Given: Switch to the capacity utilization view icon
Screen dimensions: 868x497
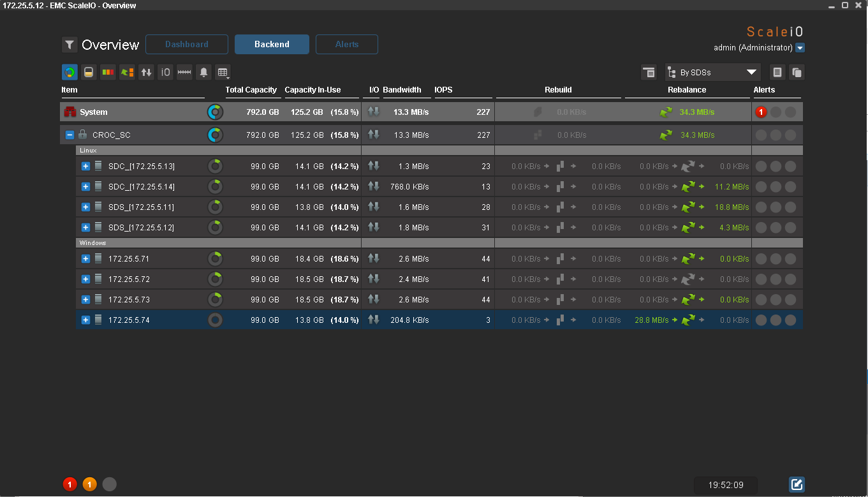Looking at the screenshot, I should point(89,72).
